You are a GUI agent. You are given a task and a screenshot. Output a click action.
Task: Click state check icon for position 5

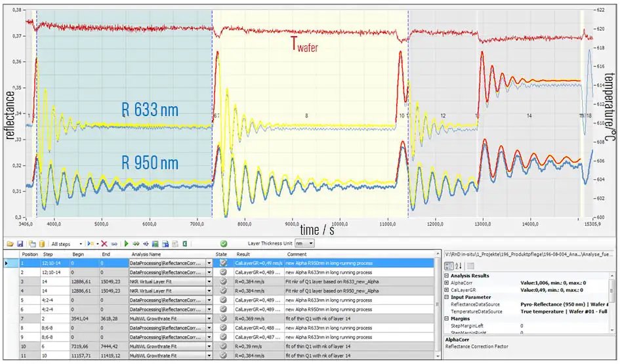coord(223,300)
